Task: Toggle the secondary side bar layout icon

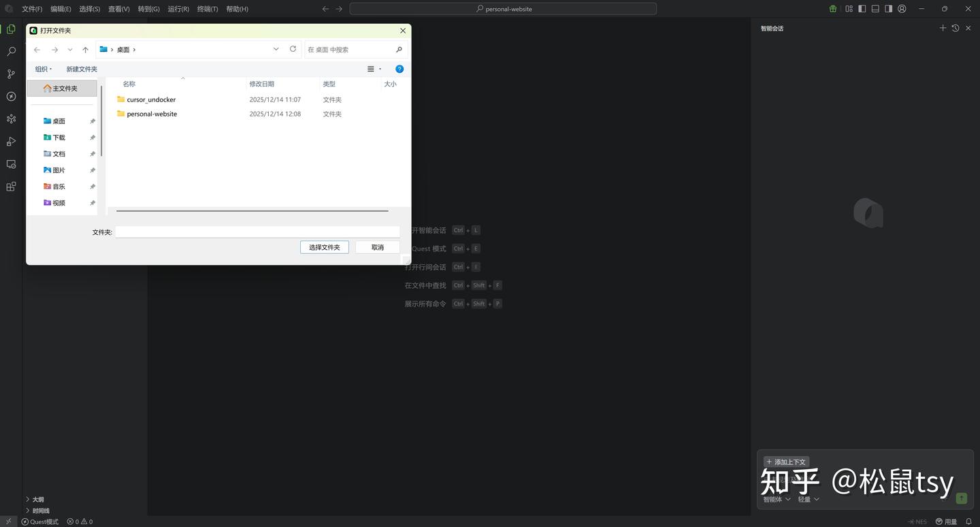Action: point(888,9)
